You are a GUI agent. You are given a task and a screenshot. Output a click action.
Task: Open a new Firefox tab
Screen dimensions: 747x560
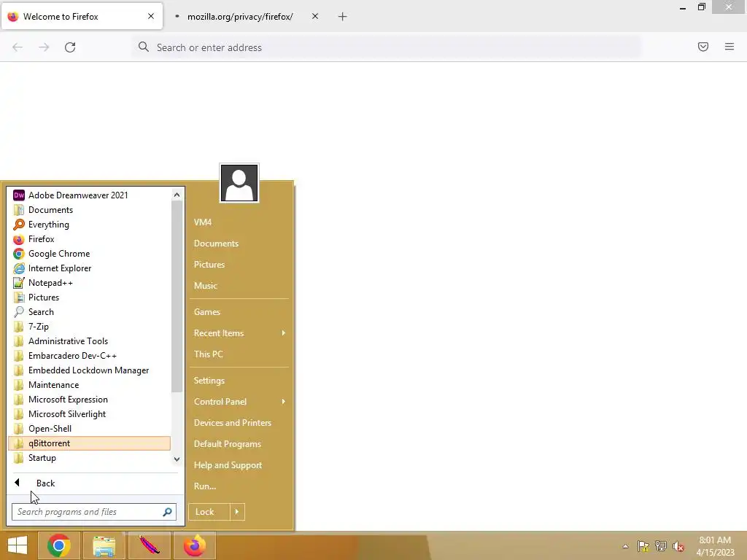pyautogui.click(x=343, y=17)
